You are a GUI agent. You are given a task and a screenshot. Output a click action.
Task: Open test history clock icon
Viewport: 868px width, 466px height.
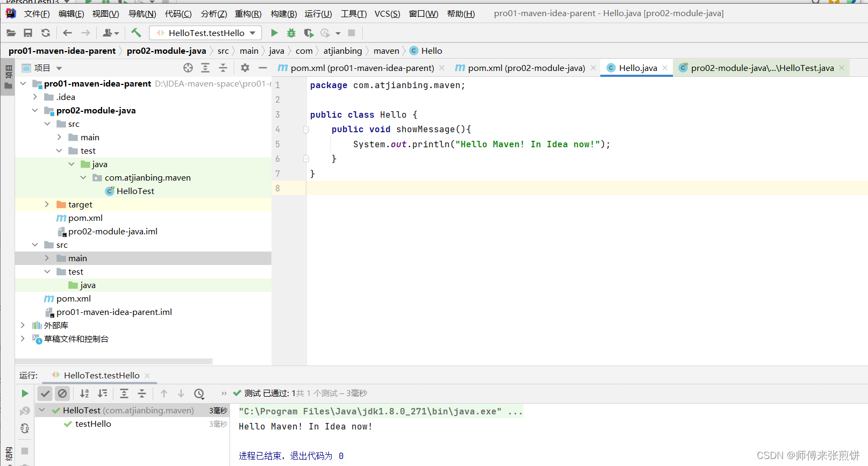tap(199, 393)
